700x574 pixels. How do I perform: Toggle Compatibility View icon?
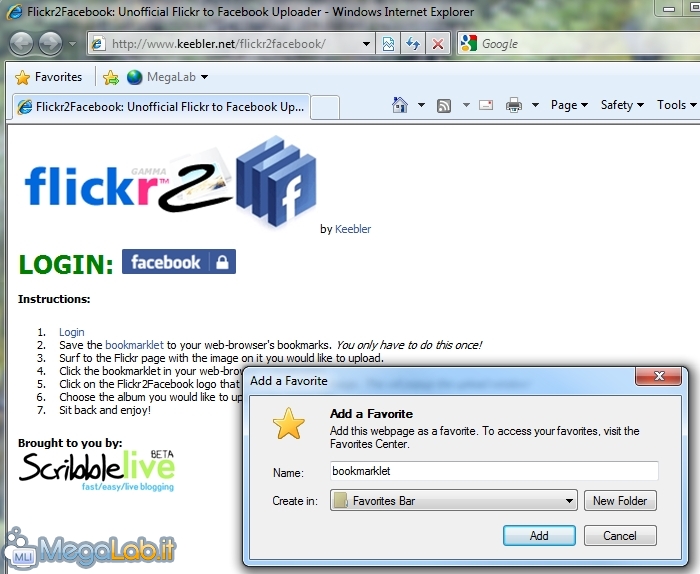point(388,44)
